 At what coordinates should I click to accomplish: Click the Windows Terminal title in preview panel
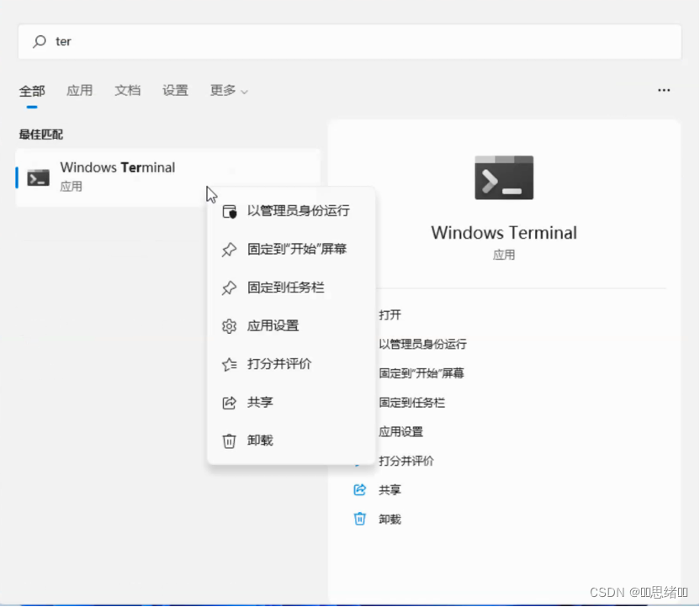pyautogui.click(x=504, y=233)
